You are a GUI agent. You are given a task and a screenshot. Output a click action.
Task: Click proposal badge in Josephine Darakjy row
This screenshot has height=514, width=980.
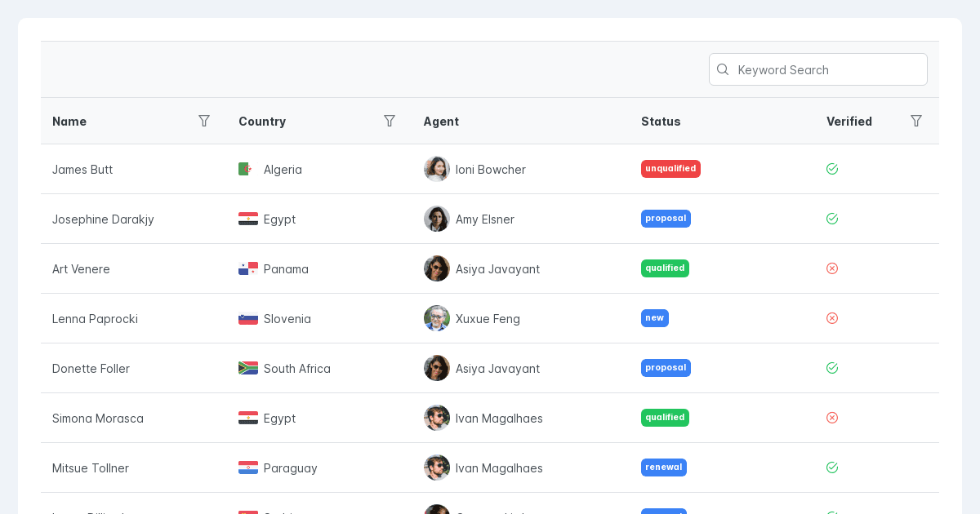point(666,219)
